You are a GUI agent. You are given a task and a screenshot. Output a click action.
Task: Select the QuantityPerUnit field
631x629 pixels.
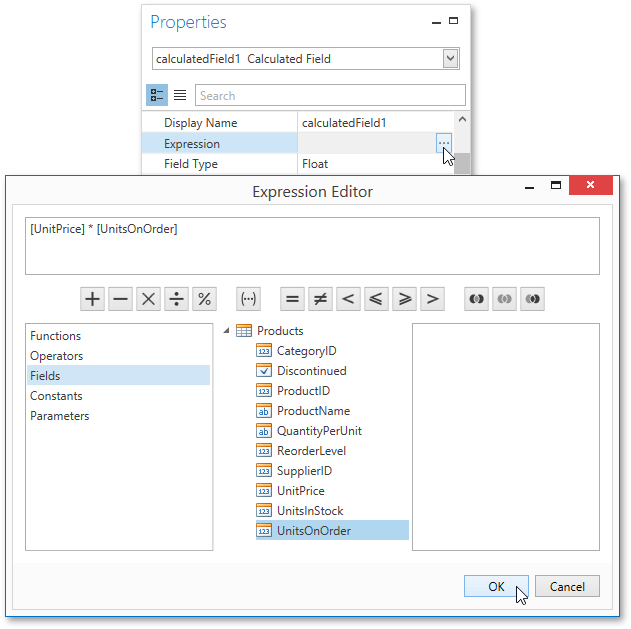coord(320,431)
